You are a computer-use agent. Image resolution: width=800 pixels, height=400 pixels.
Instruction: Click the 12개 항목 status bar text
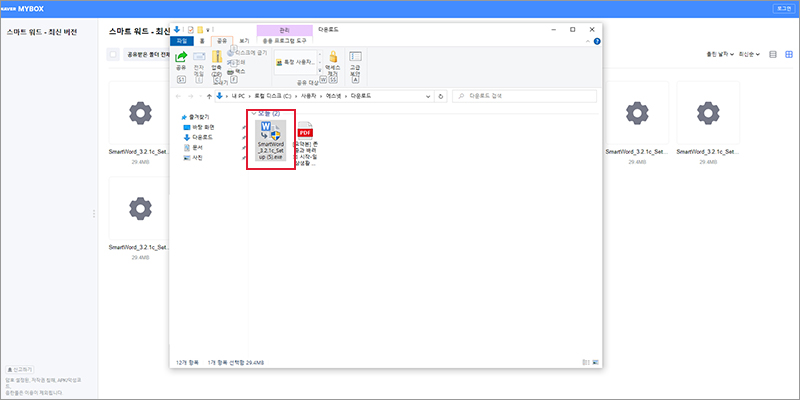click(x=186, y=362)
